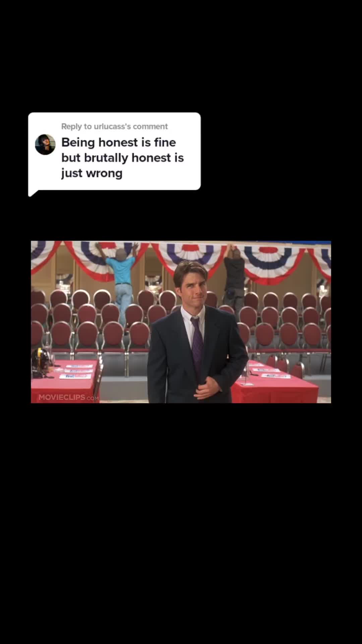Click the worker in black hanging bunting
The width and height of the screenshot is (362, 644).
pos(234,275)
